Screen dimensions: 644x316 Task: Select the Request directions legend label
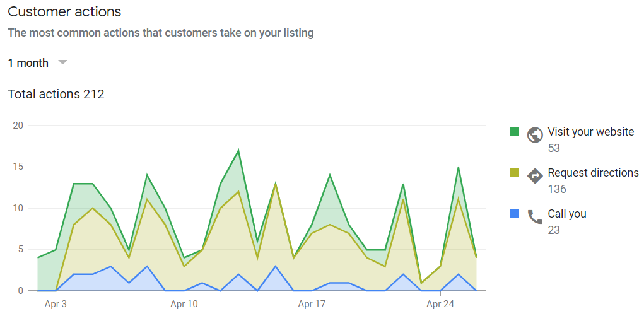tap(593, 173)
